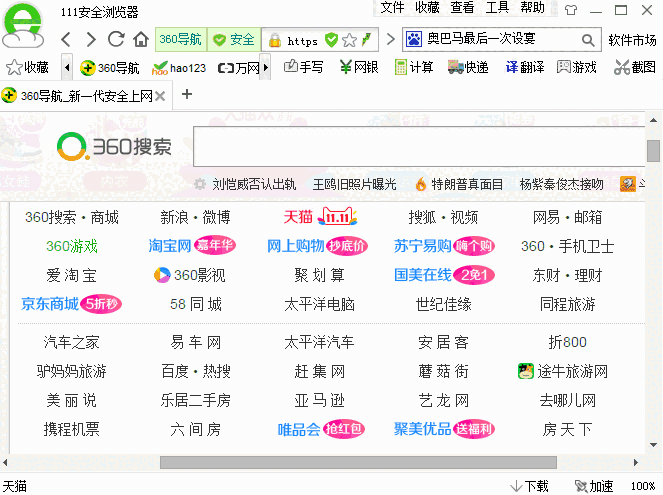
Task: Open 途牛旅游网 link
Action: [x=563, y=371]
